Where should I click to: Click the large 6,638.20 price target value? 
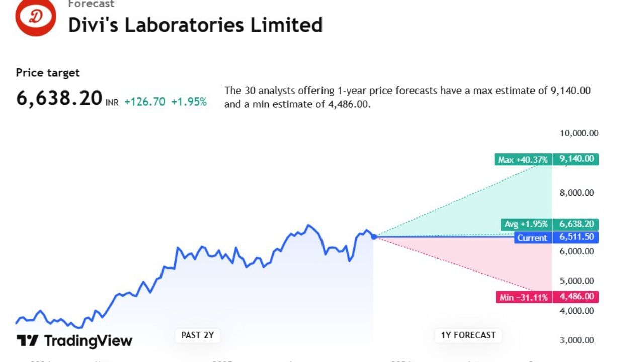(x=59, y=98)
